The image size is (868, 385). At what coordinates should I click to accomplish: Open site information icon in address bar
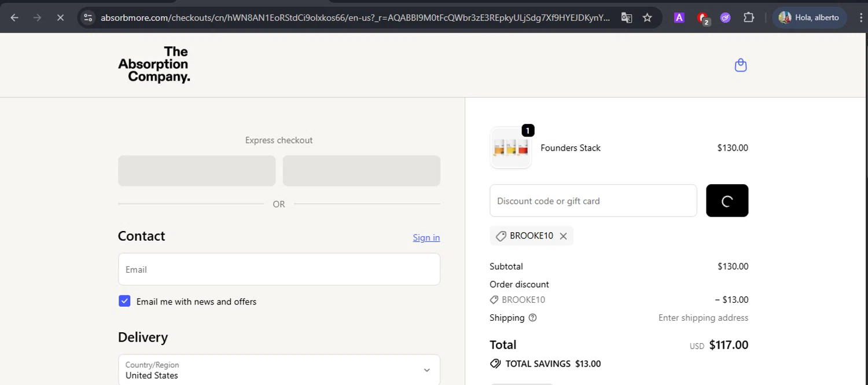click(88, 17)
